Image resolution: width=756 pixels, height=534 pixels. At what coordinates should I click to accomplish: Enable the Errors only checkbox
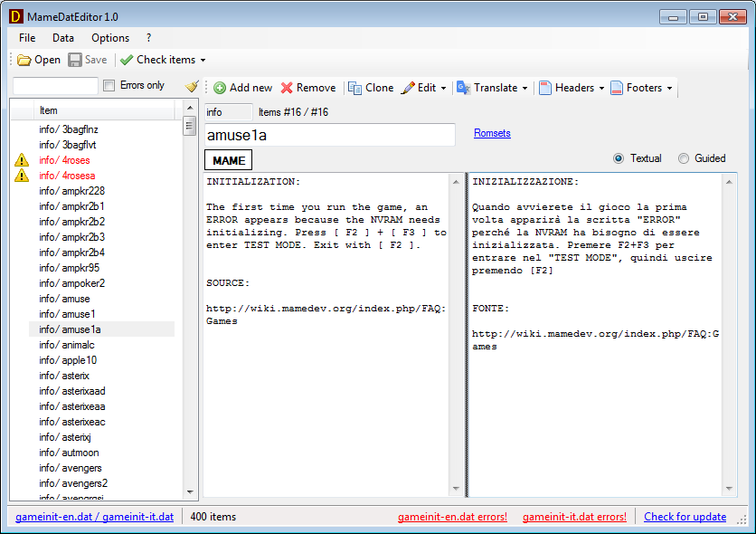(x=109, y=86)
